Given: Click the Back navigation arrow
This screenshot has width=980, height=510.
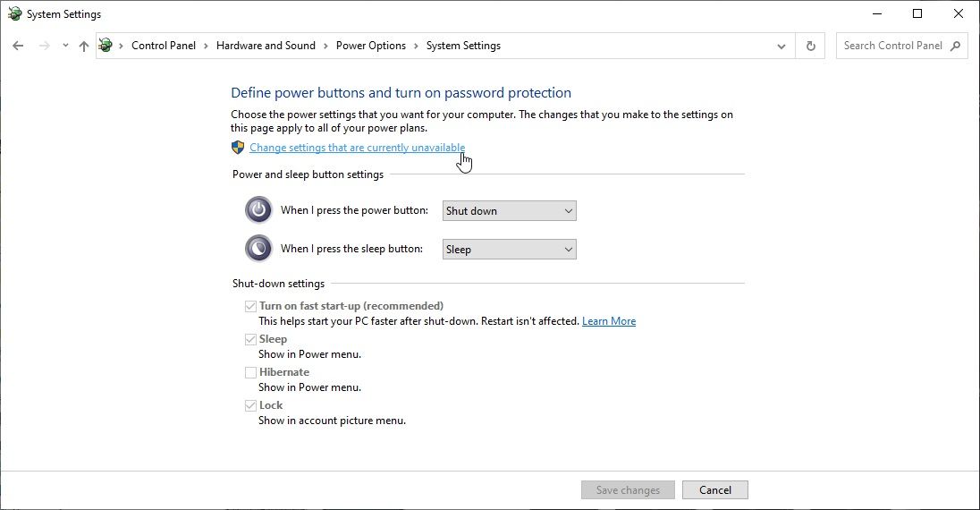Looking at the screenshot, I should click(18, 46).
